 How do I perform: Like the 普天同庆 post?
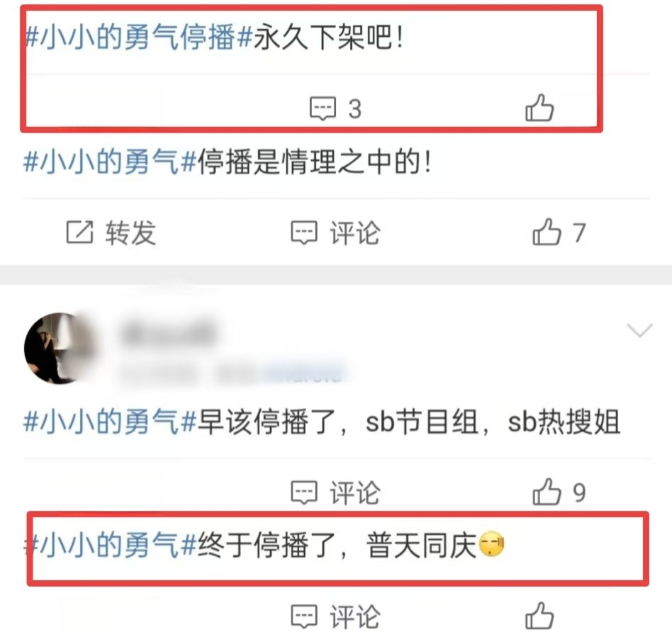[x=539, y=616]
